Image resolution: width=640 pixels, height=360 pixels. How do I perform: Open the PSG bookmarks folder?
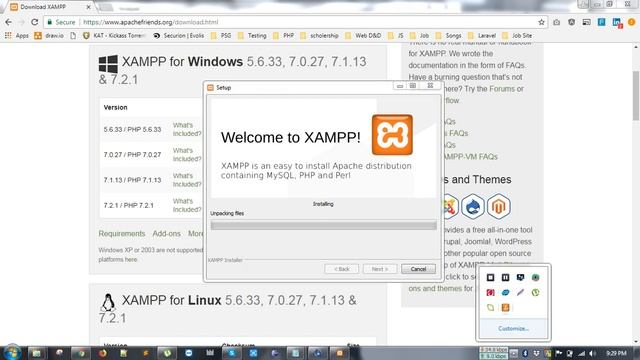coord(221,36)
